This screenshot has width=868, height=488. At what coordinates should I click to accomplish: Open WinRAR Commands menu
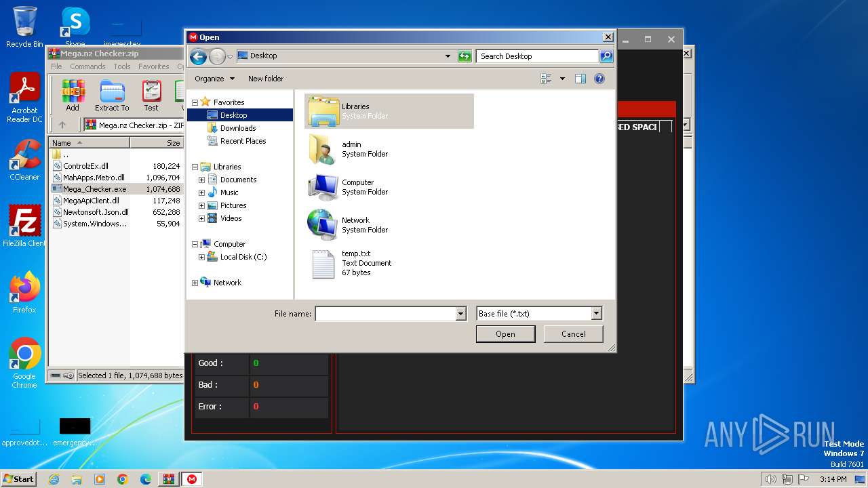(x=87, y=66)
